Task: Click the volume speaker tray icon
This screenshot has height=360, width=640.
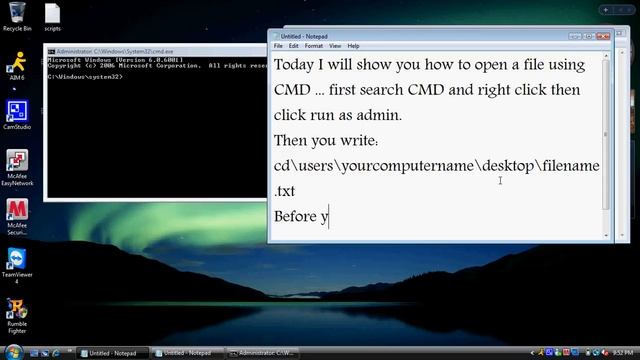Action: pos(605,352)
